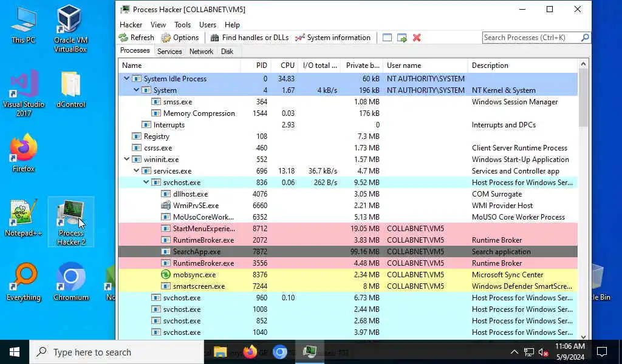
Task: Collapse the services.exe tree node
Action: pyautogui.click(x=137, y=170)
